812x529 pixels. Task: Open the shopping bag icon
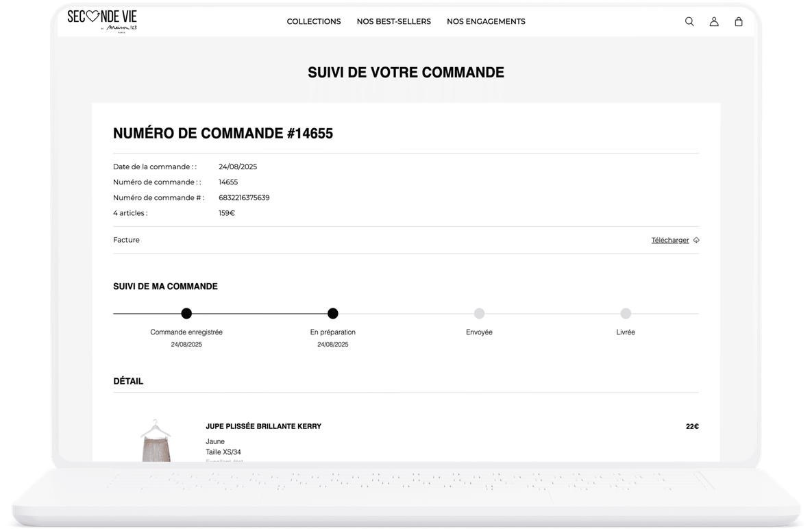pos(739,21)
